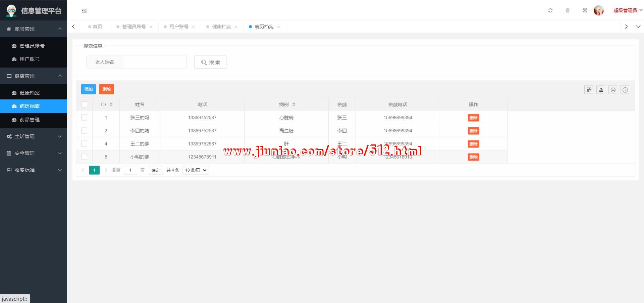Delete the 小明的爹 record

[474, 157]
